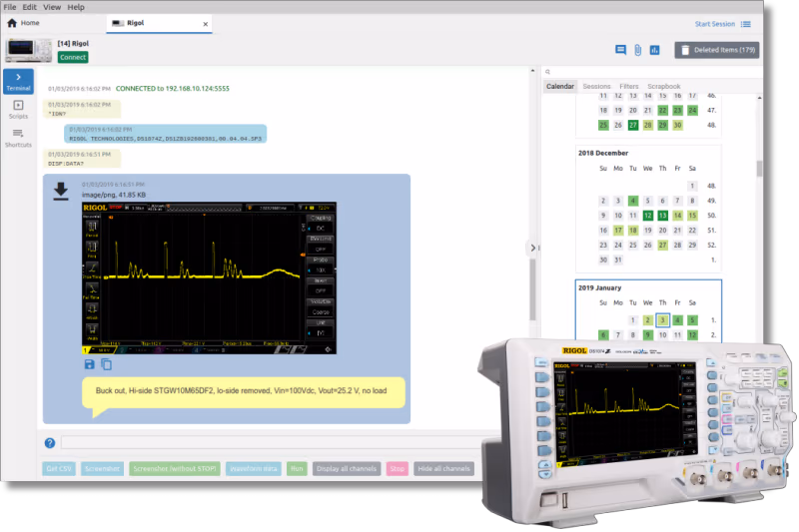The image size is (799, 532).
Task: Switch to the Sessions tab
Action: tap(596, 87)
